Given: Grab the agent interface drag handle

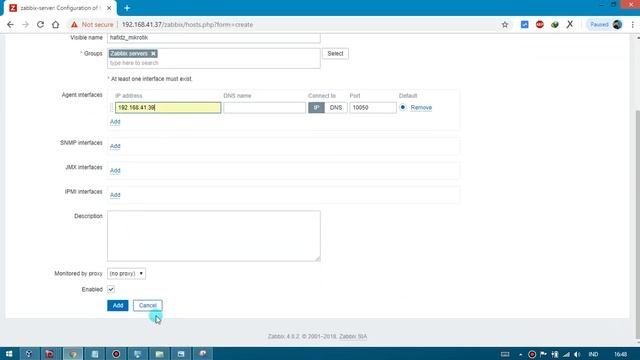Looking at the screenshot, I should 112,107.
